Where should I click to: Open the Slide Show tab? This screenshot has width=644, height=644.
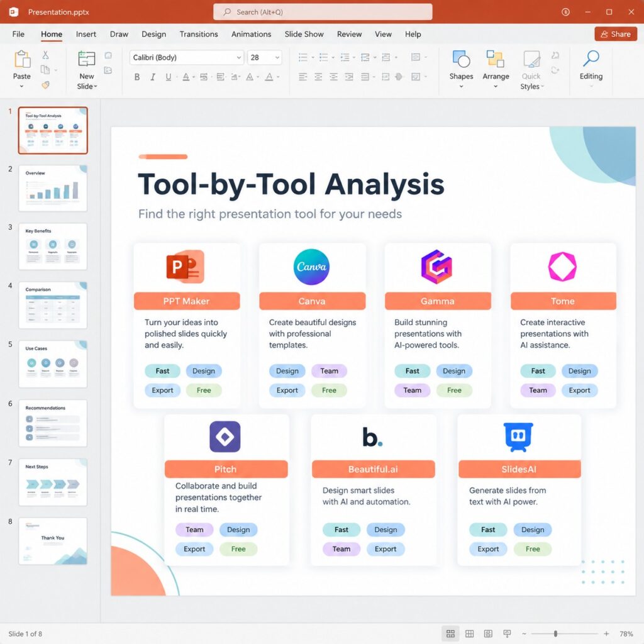[x=304, y=34]
